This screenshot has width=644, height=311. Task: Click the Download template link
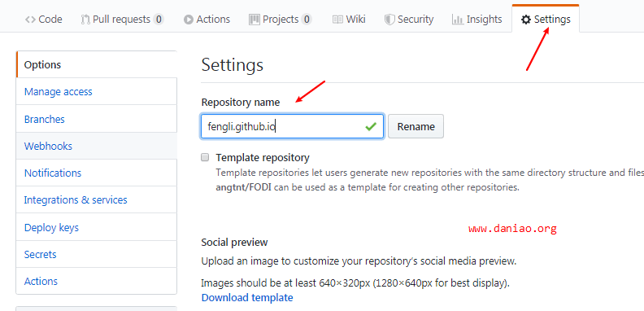(x=247, y=297)
